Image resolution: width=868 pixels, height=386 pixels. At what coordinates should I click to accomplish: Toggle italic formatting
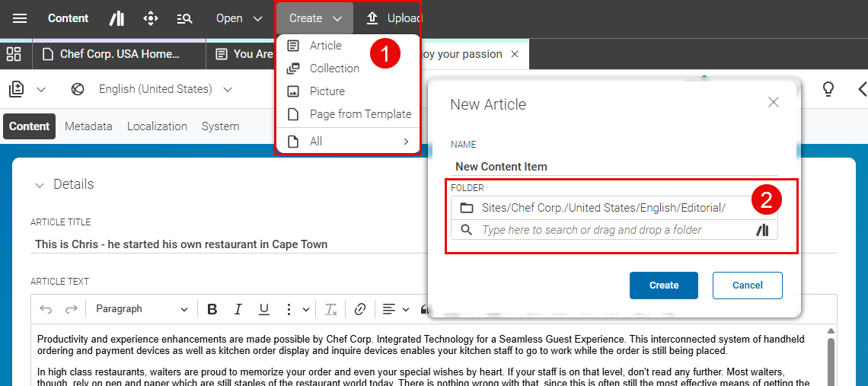tap(238, 309)
